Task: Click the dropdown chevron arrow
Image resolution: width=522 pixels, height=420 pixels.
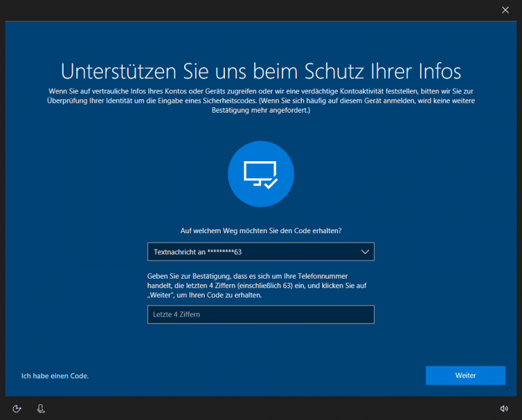Action: 365,251
